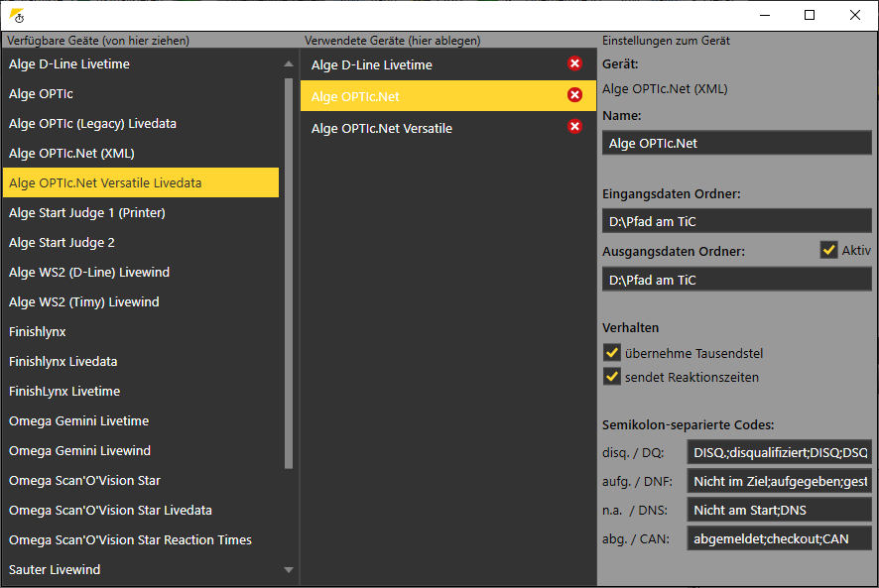
Task: Select Alge OPTIc.Net in used devices
Action: 447,96
